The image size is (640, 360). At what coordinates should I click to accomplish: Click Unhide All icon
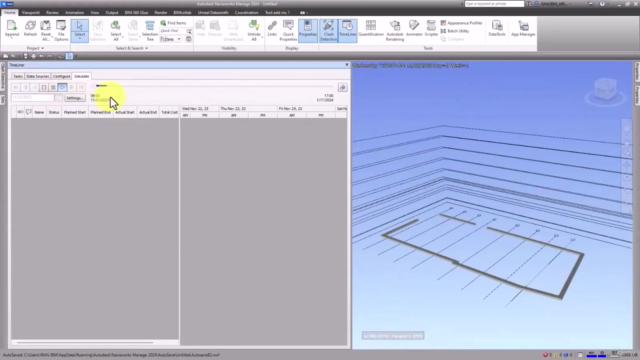(254, 30)
